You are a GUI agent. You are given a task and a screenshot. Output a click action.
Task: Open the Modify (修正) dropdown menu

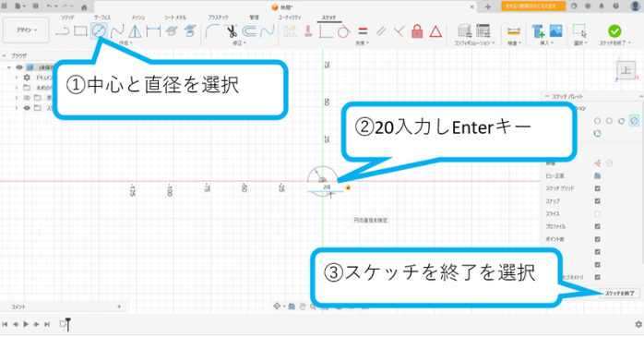(240, 43)
